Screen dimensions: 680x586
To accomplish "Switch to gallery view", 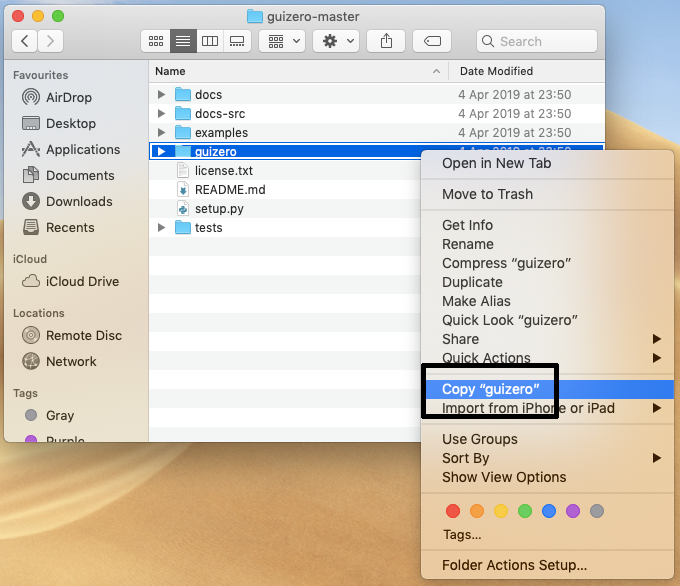I will 237,41.
